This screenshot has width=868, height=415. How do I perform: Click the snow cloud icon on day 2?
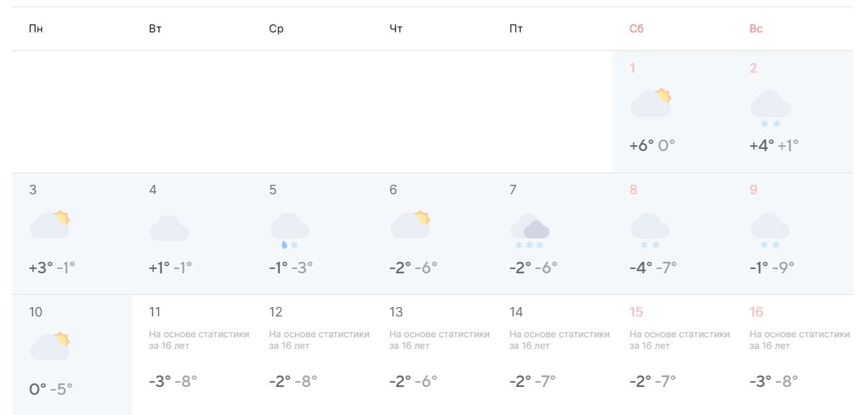770,109
